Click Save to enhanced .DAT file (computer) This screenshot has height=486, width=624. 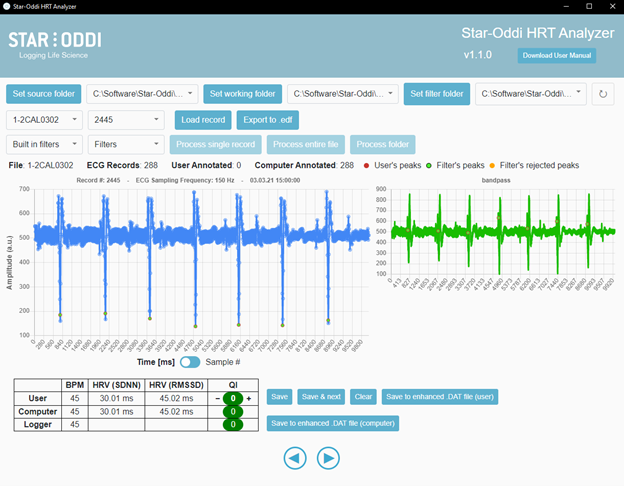(333, 424)
